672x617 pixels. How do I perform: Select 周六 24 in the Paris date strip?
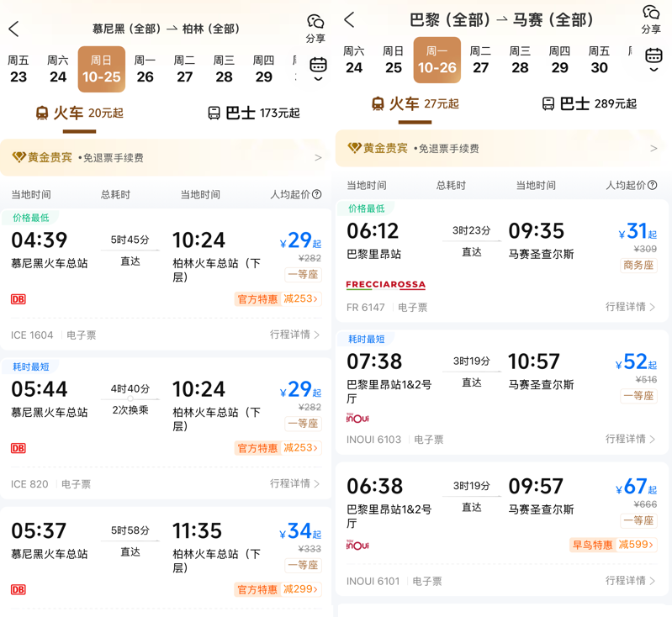click(354, 60)
